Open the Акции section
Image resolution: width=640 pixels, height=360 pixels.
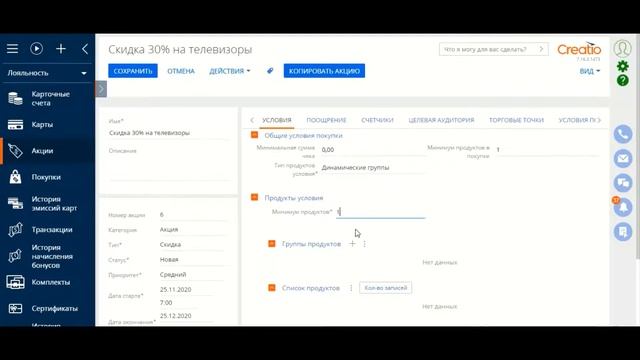pos(47,151)
